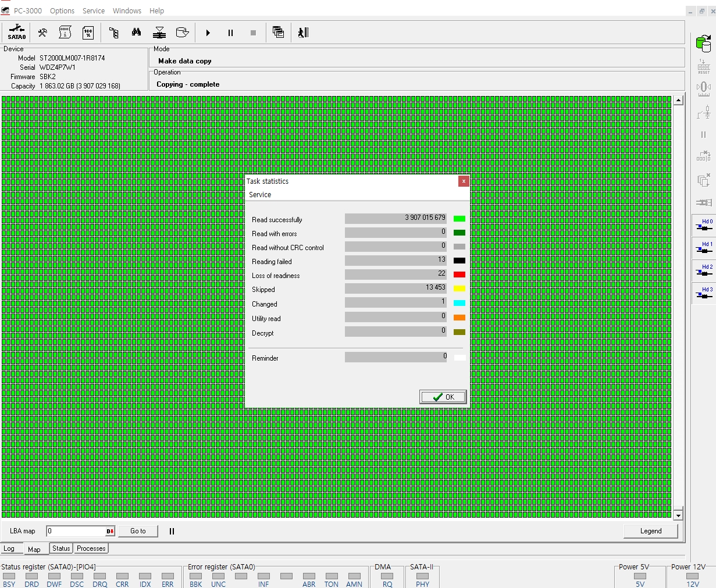Click the red Loss of readiness swatch
The width and height of the screenshot is (716, 588).
(459, 275)
